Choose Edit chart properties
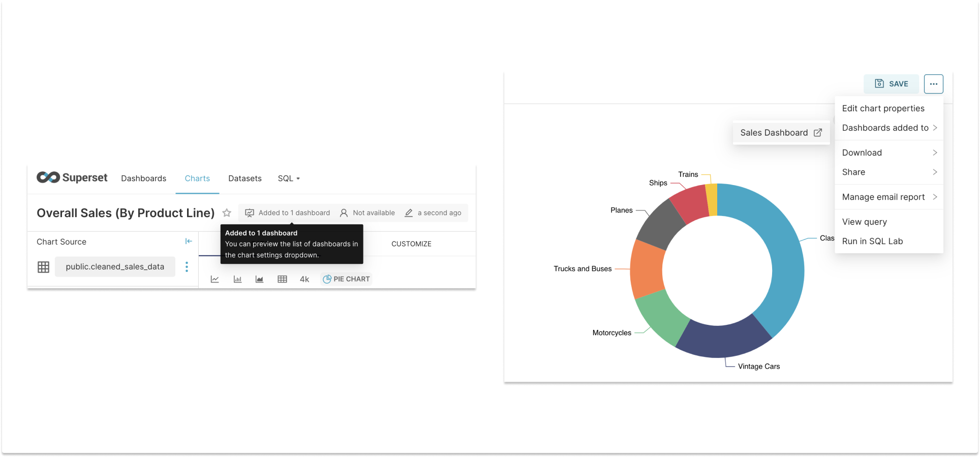This screenshot has width=980, height=457. click(883, 108)
